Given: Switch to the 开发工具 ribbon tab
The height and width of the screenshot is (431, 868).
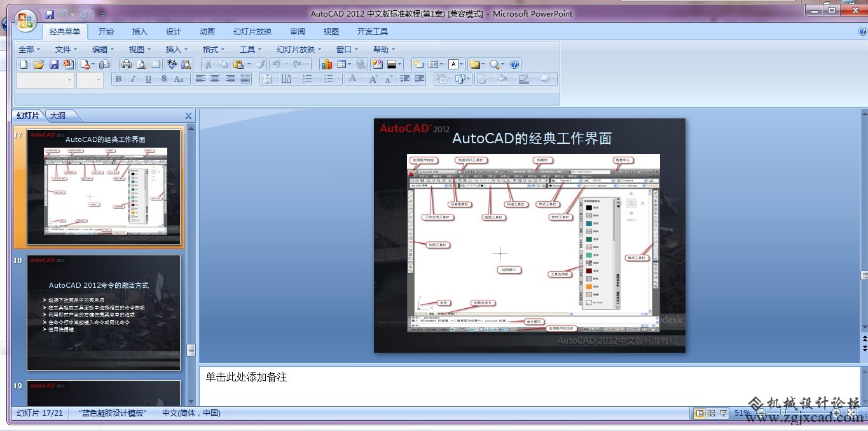Looking at the screenshot, I should [x=373, y=31].
